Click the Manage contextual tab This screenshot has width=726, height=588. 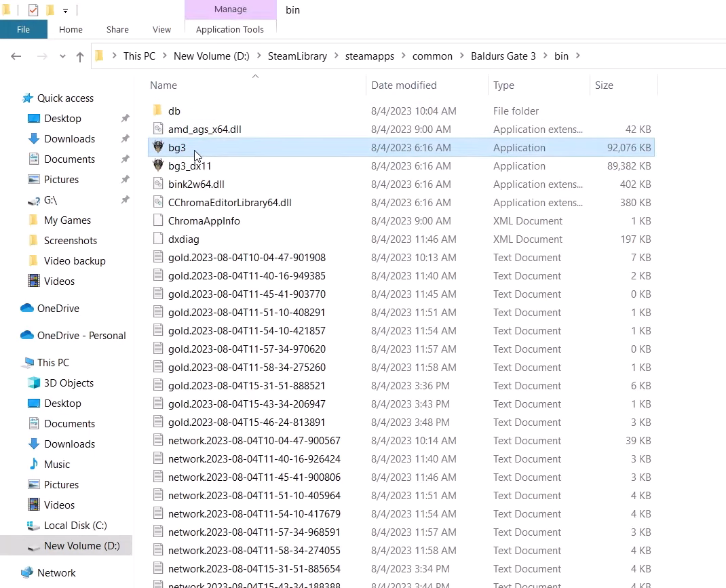point(231,9)
